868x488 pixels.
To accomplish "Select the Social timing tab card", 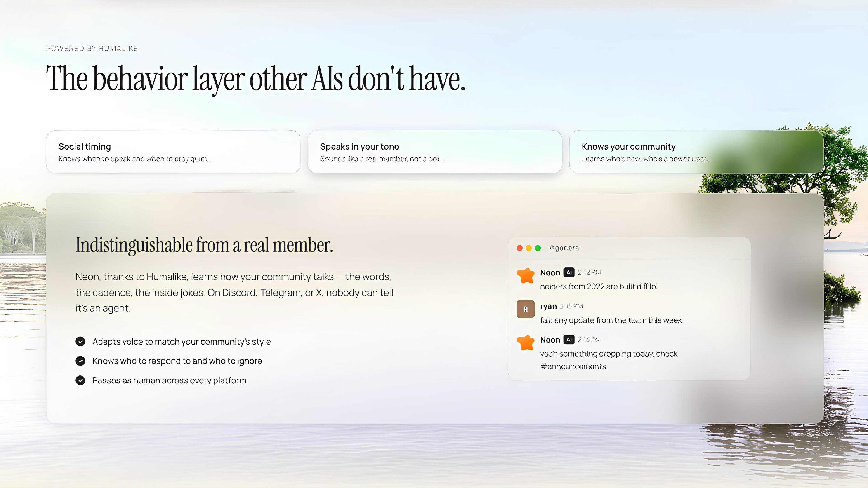I will [173, 152].
